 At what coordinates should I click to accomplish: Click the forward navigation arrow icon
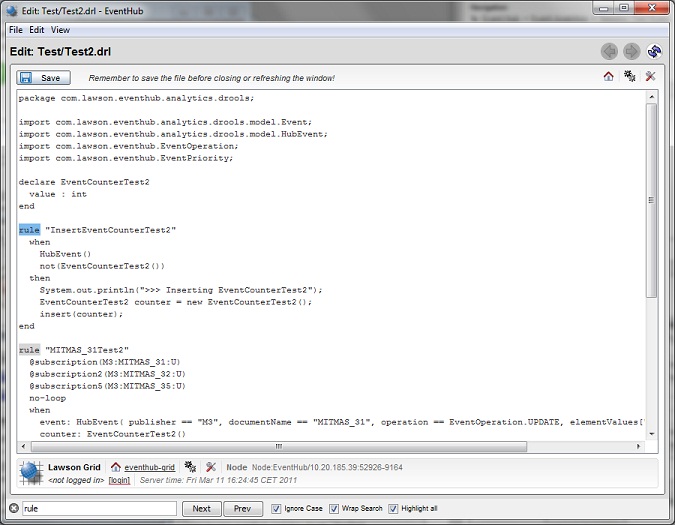coord(632,52)
